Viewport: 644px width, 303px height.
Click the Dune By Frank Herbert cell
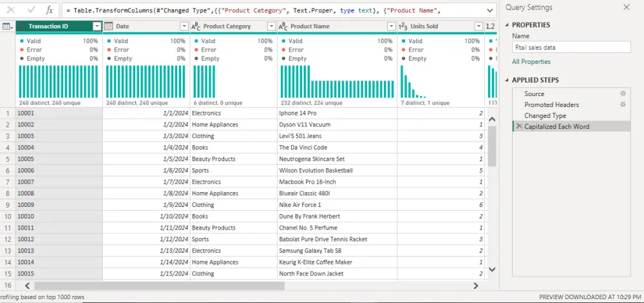pyautogui.click(x=337, y=216)
